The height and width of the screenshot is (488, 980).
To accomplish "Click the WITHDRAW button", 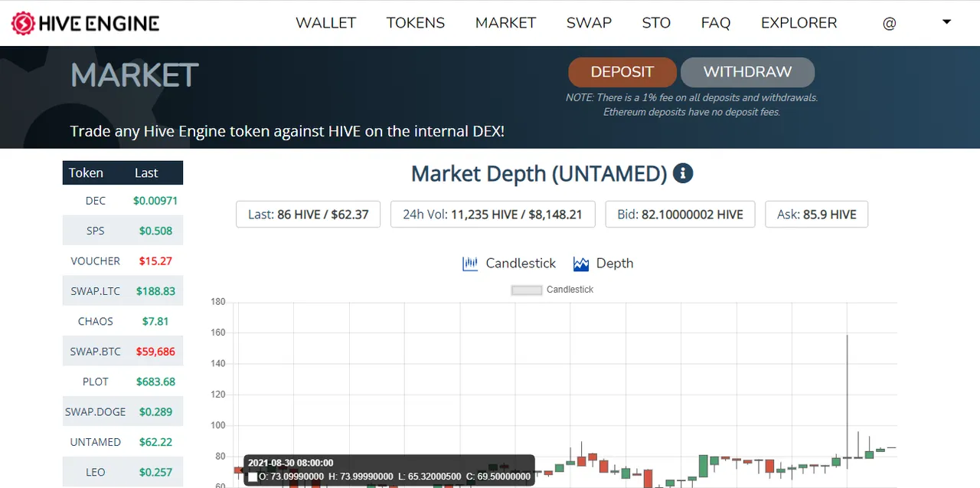I will pos(747,72).
